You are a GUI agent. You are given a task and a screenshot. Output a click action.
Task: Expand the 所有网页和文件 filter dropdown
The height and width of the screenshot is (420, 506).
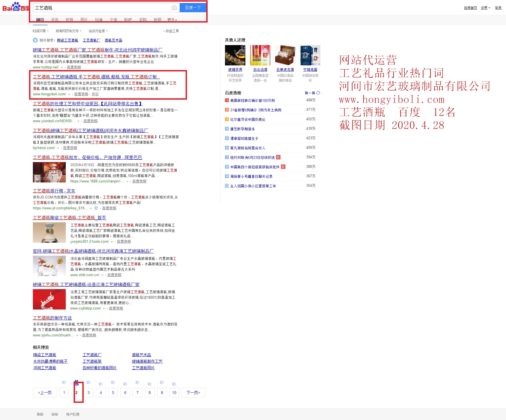(x=68, y=31)
